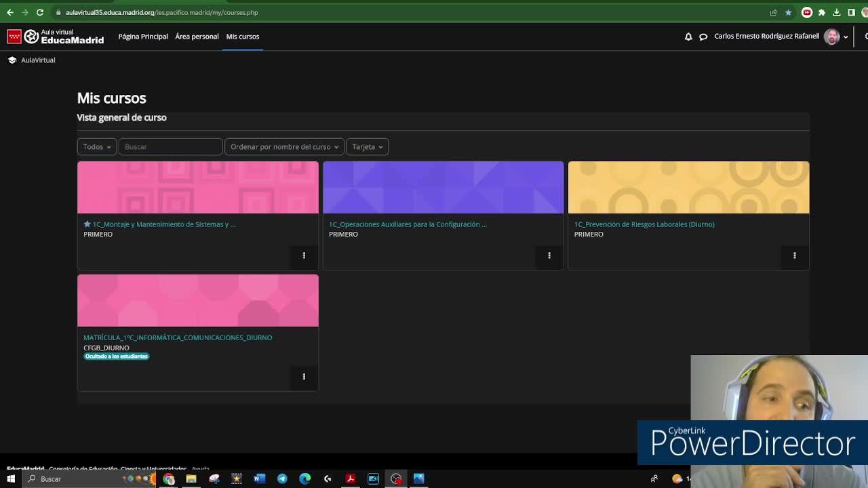Toggle the bookmark star in the address bar
The height and width of the screenshot is (488, 868).
click(788, 12)
